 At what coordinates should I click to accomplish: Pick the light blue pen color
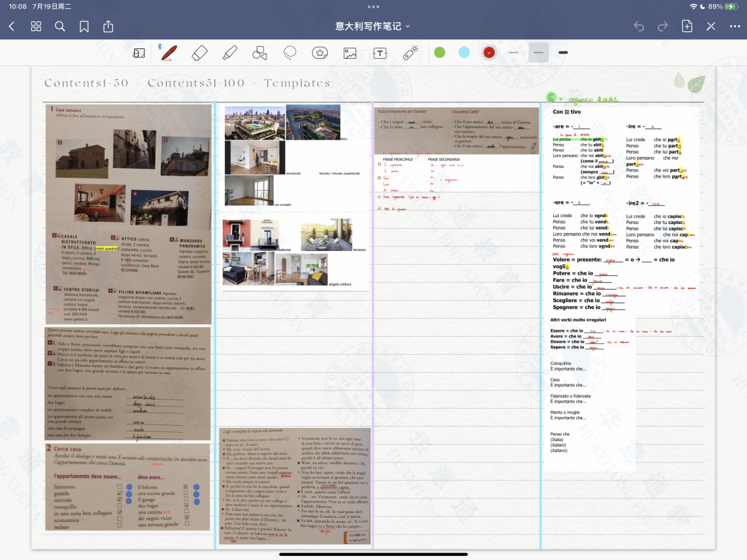[464, 53]
